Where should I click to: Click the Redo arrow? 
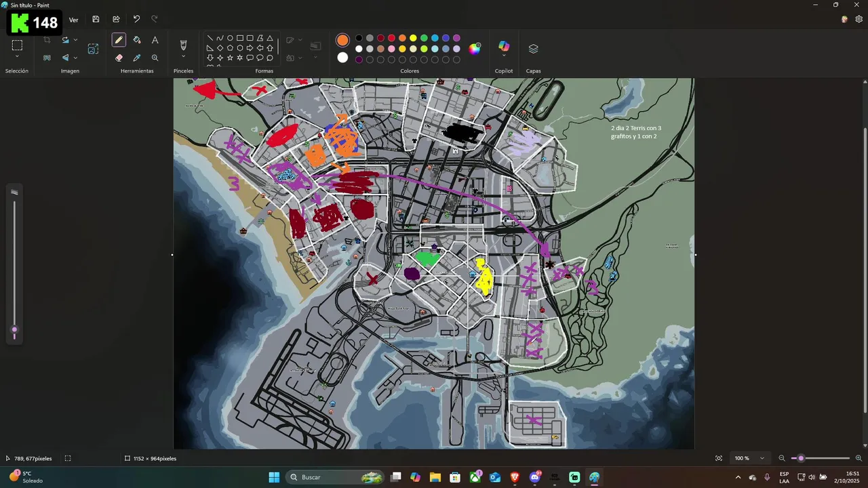click(155, 19)
